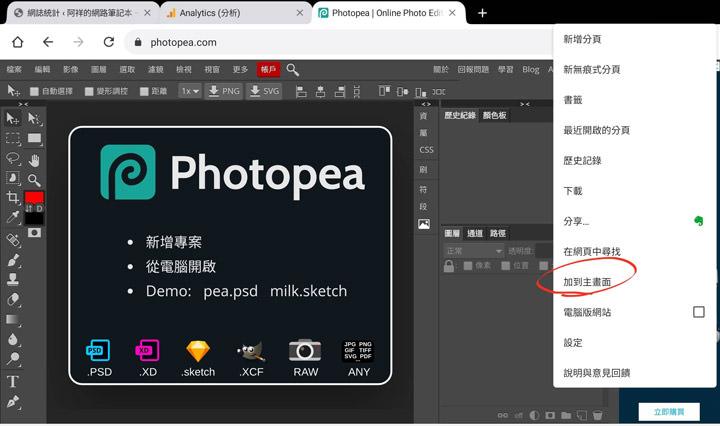The width and height of the screenshot is (720, 426).
Task: Choose 書籤 in browser menu
Action: (573, 100)
